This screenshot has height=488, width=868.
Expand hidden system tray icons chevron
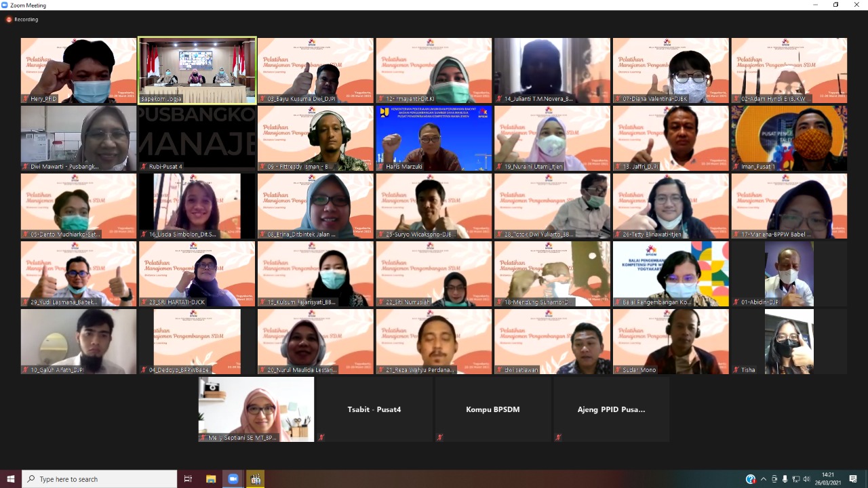click(764, 479)
